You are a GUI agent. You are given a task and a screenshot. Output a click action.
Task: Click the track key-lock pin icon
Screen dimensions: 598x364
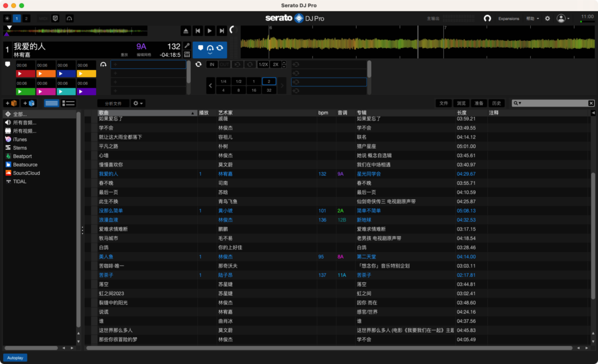187,45
